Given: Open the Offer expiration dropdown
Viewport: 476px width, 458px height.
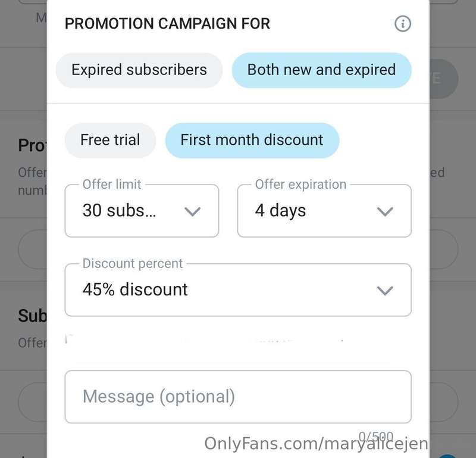Looking at the screenshot, I should click(324, 211).
